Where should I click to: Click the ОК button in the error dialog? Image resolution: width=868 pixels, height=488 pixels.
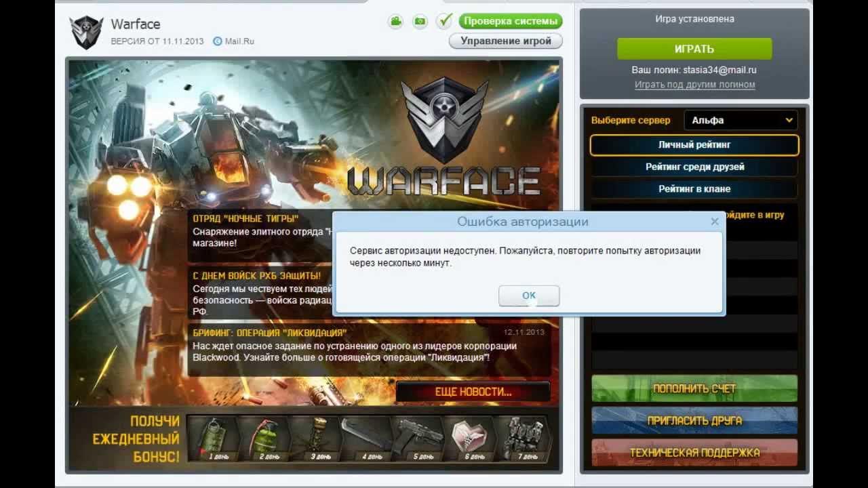(529, 296)
